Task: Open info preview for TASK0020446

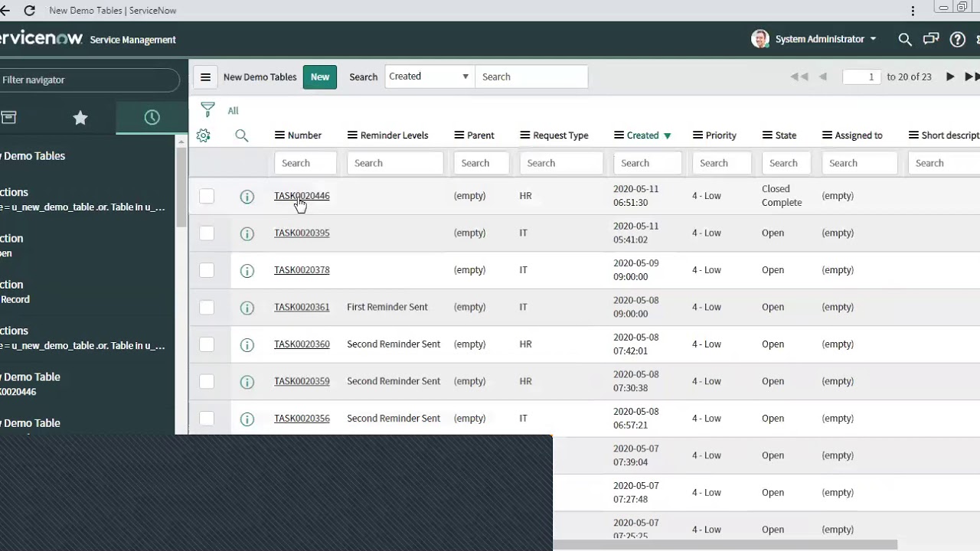Action: pyautogui.click(x=247, y=197)
